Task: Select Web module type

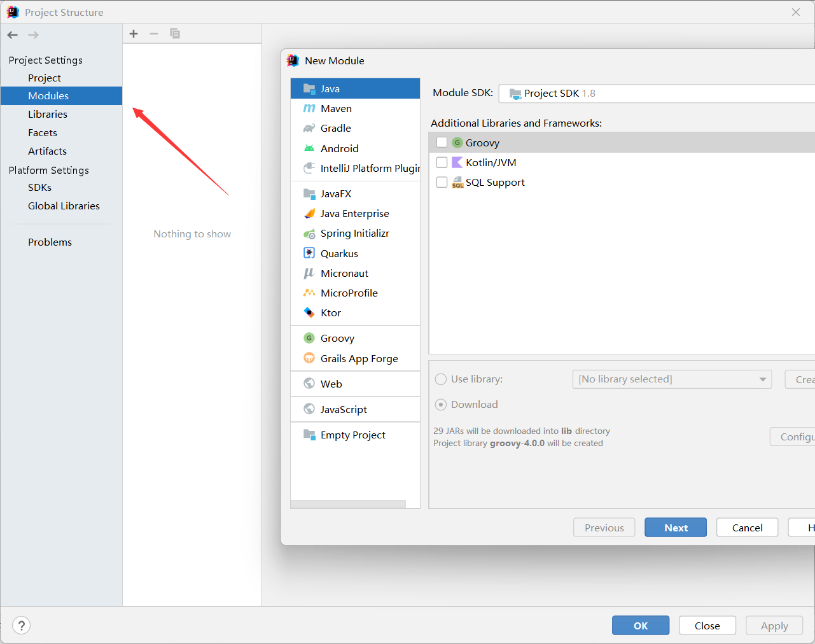Action: click(x=355, y=384)
